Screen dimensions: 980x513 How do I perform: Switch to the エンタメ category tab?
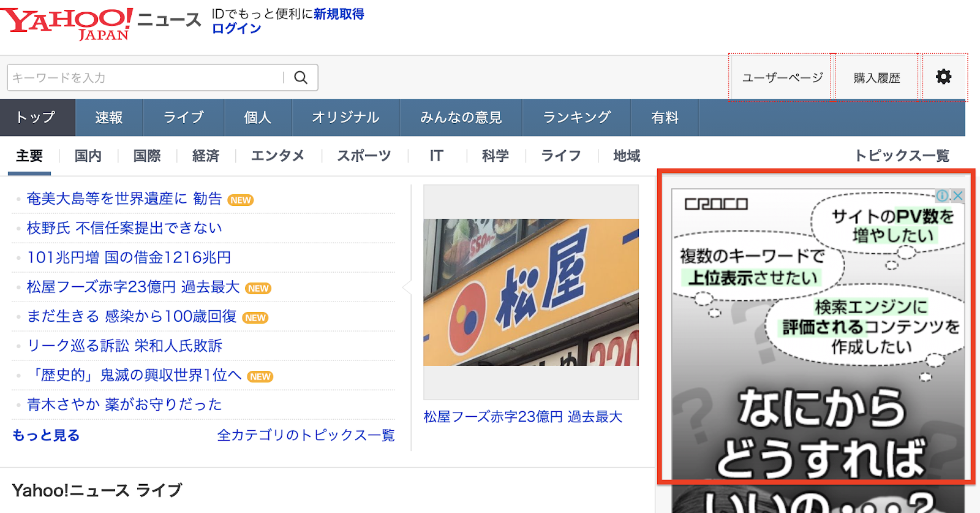278,156
